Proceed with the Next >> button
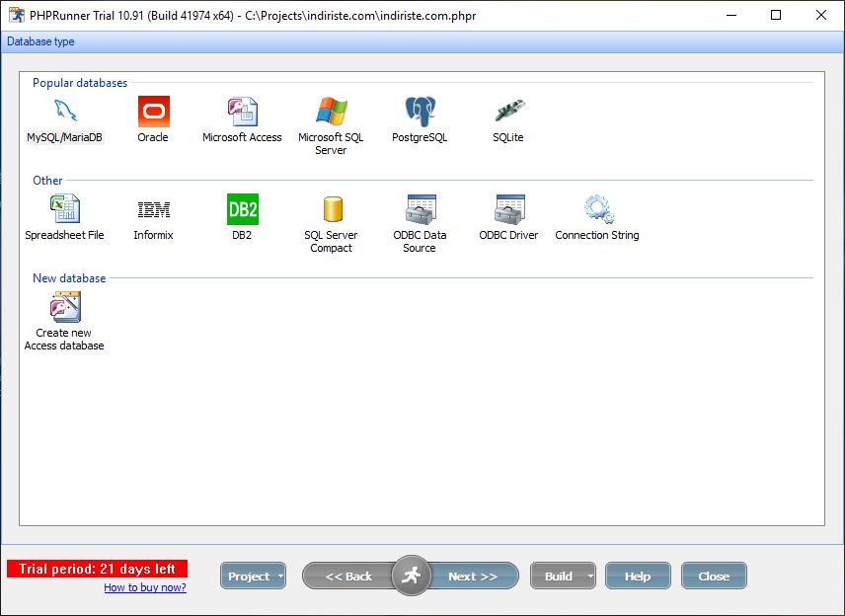 pyautogui.click(x=473, y=577)
